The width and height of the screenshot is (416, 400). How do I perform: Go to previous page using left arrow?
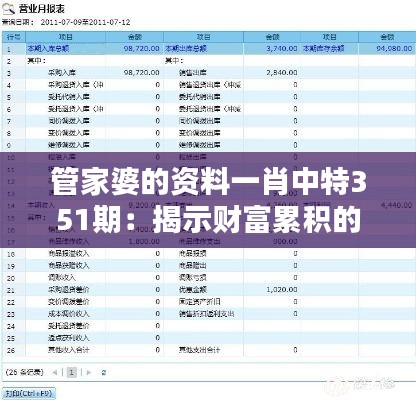[55, 372]
